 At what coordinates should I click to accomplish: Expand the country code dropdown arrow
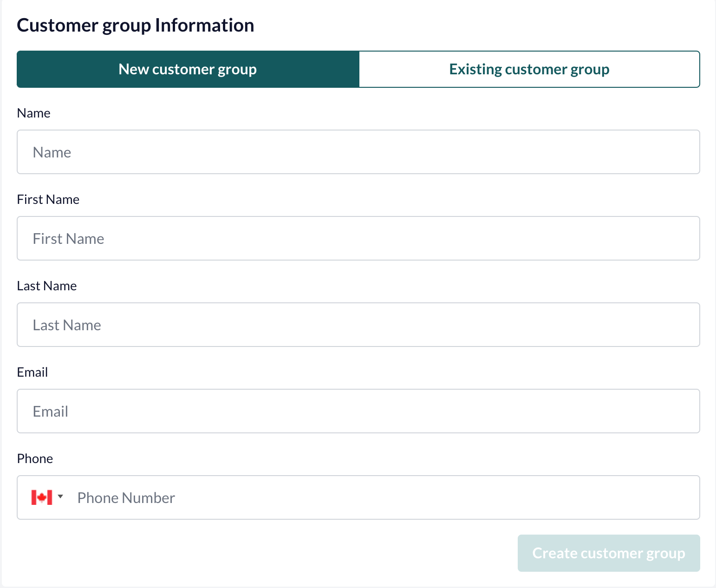(x=60, y=497)
